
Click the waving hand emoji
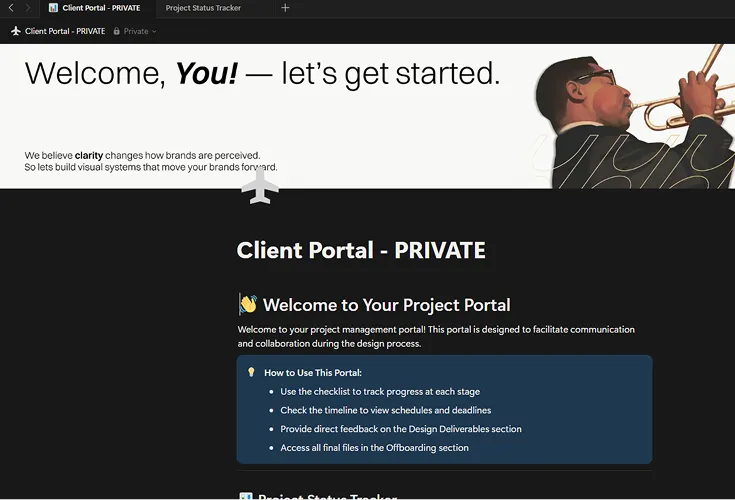[248, 305]
